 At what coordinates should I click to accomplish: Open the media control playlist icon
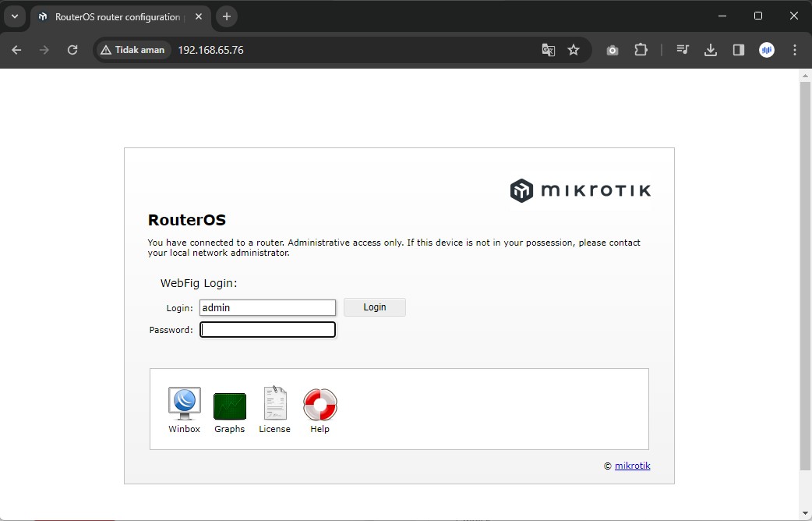tap(683, 50)
